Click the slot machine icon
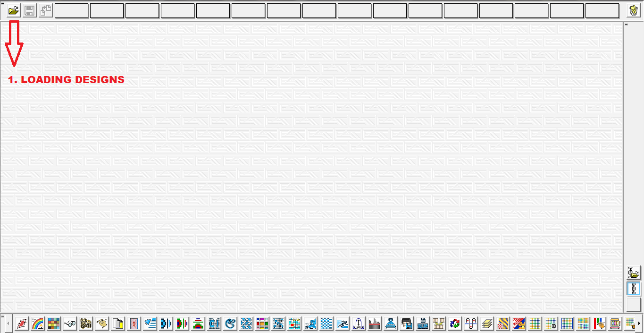The image size is (644, 333). point(615,324)
